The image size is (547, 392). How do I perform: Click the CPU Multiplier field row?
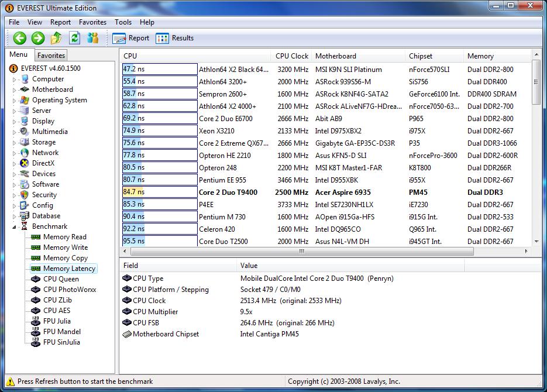[293, 312]
